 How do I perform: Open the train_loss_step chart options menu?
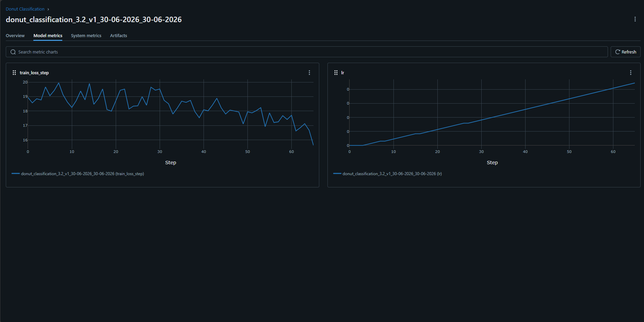309,73
